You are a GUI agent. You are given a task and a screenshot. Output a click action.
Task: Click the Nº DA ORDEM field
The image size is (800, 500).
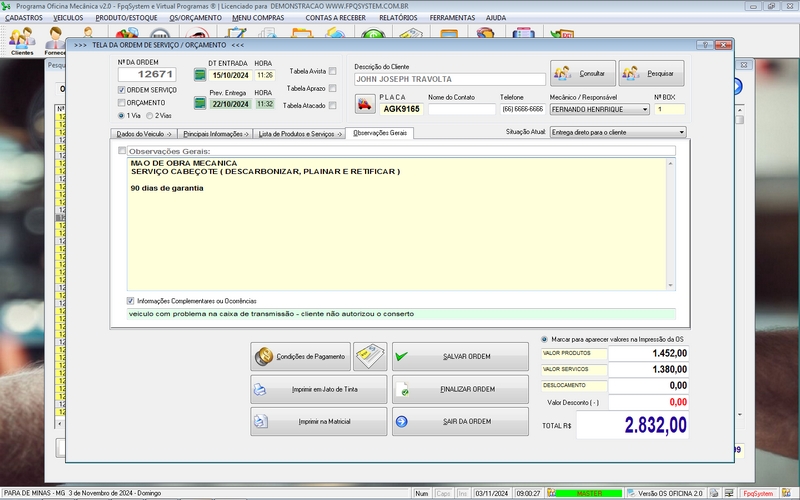[x=147, y=74]
